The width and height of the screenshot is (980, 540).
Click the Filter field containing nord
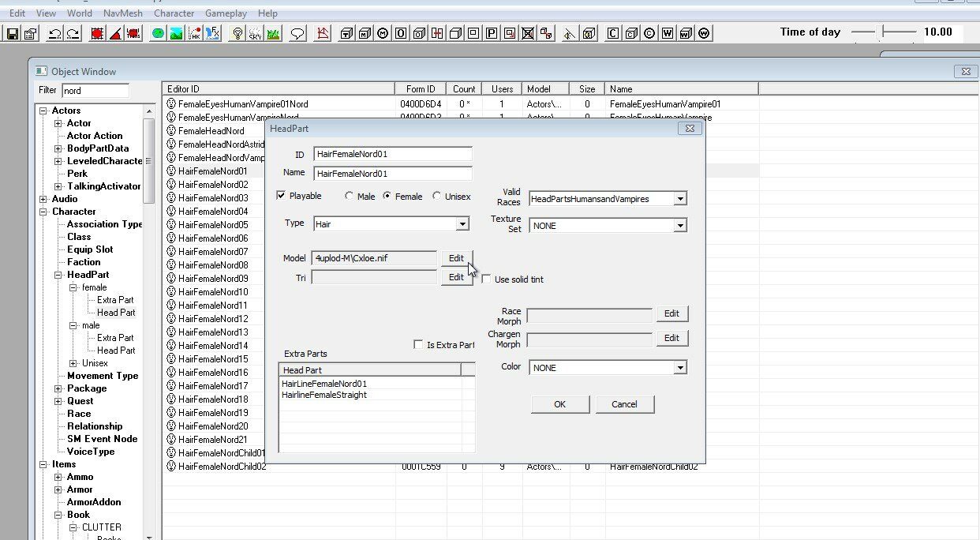tap(95, 91)
